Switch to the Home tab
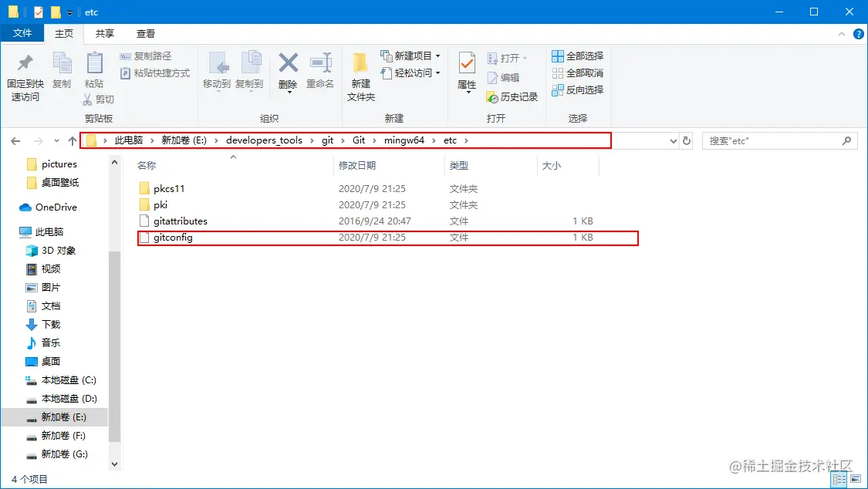 pyautogui.click(x=64, y=34)
